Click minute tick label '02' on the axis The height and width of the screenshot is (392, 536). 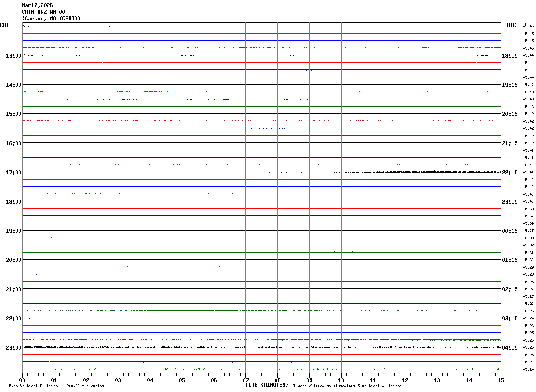86,380
